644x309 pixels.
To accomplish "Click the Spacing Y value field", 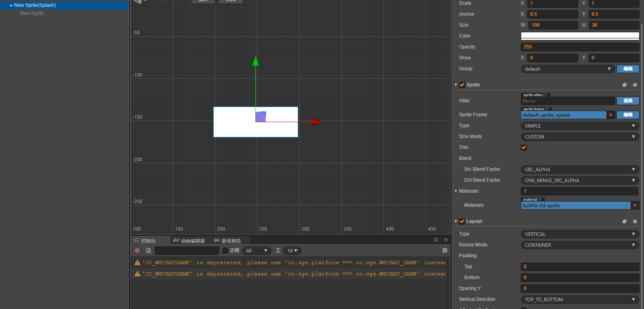I will 580,288.
